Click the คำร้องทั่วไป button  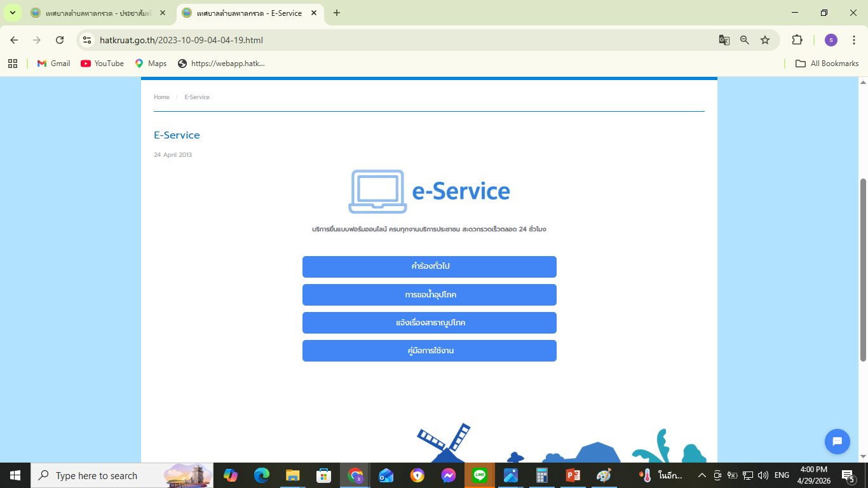coord(430,267)
